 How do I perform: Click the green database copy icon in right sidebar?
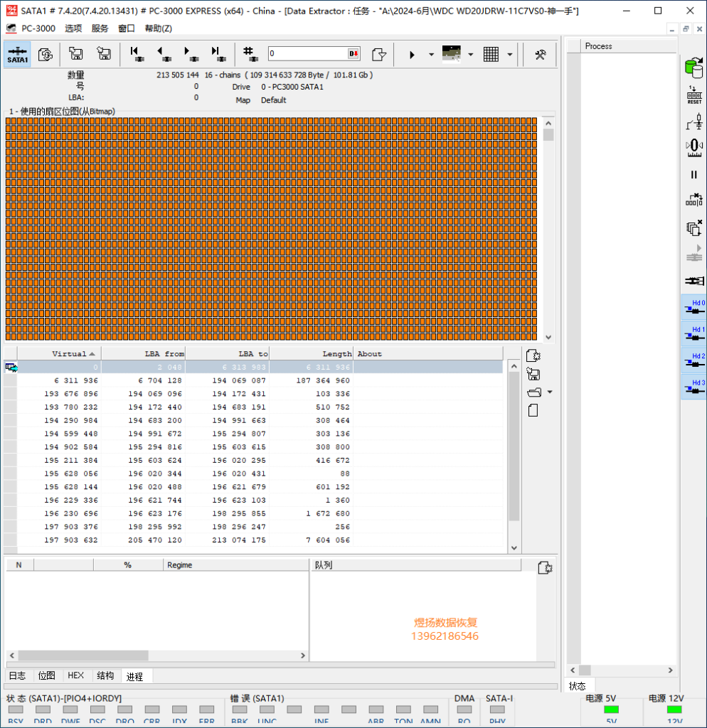[x=694, y=68]
